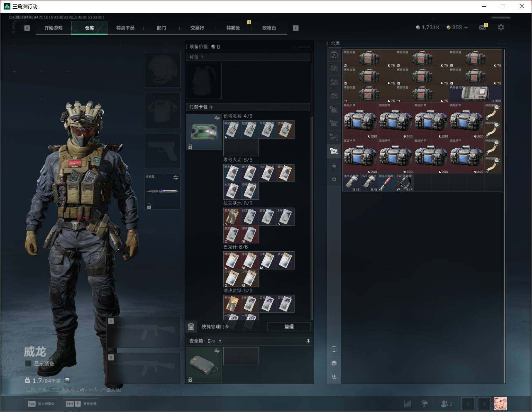Select the 仓库 tab
Viewport: 532px width, 412px height.
pyautogui.click(x=90, y=28)
